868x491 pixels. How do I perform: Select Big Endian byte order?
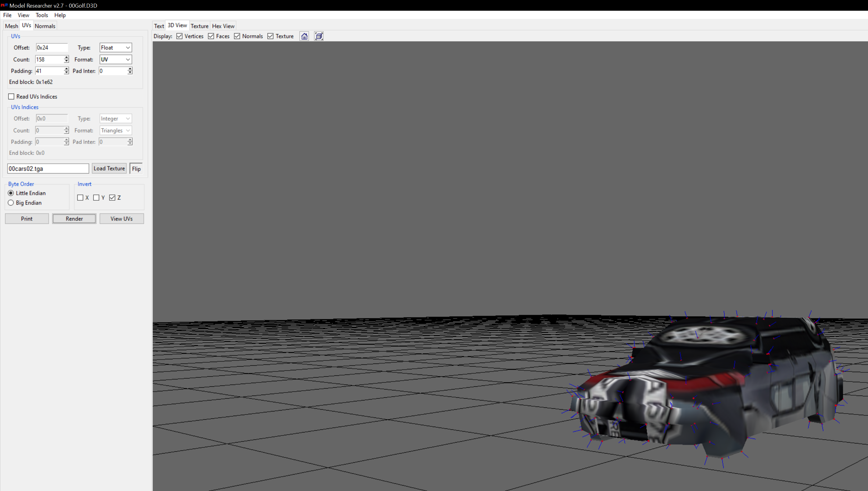pyautogui.click(x=11, y=203)
